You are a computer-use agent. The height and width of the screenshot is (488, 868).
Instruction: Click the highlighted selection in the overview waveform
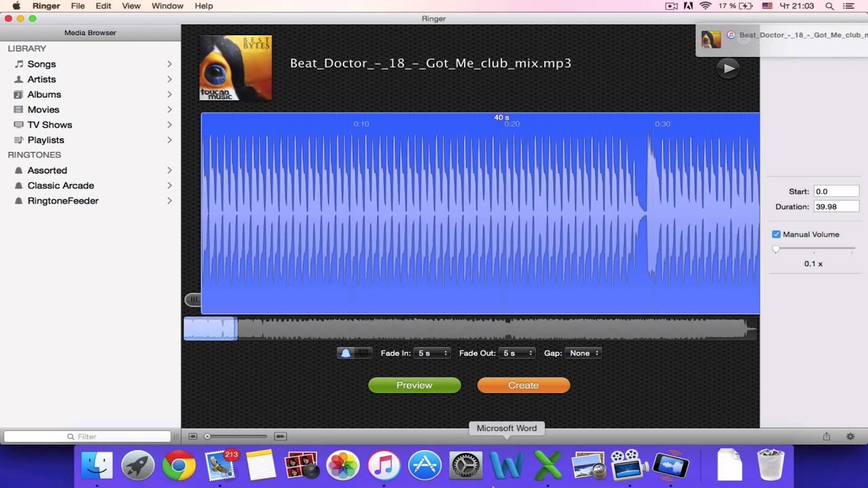210,329
